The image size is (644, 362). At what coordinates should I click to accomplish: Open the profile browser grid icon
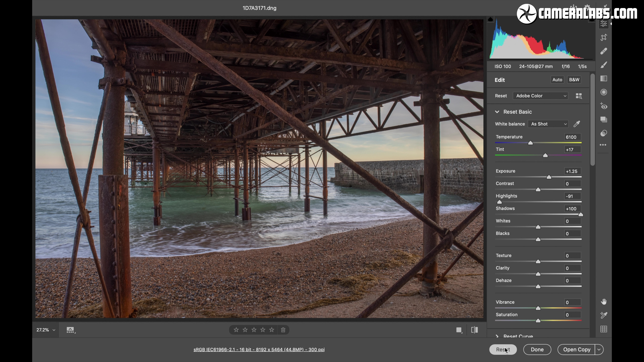[579, 96]
